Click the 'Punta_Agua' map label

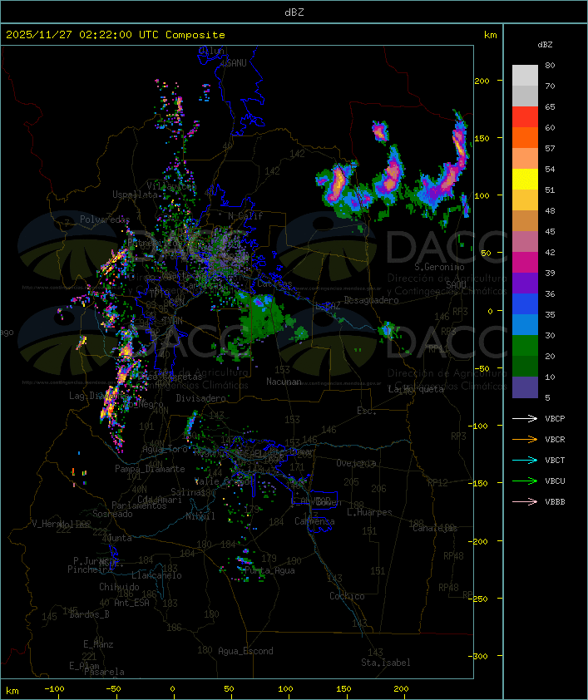pyautogui.click(x=269, y=570)
